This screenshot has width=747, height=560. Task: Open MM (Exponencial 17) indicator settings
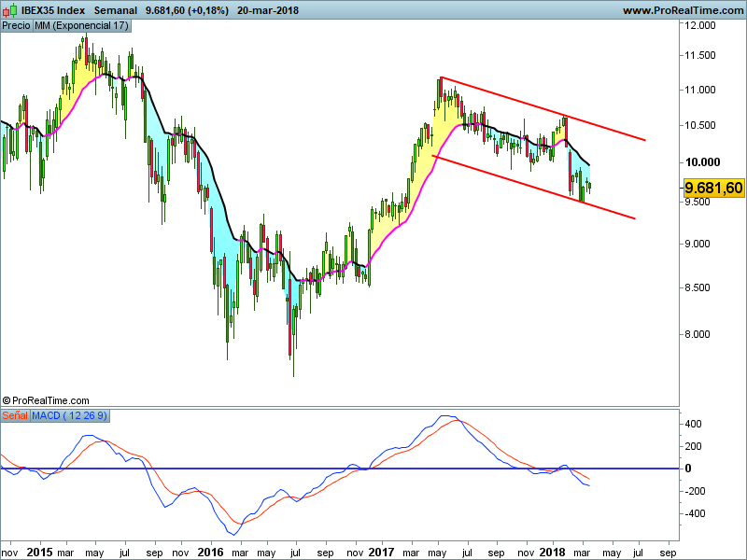click(x=81, y=25)
